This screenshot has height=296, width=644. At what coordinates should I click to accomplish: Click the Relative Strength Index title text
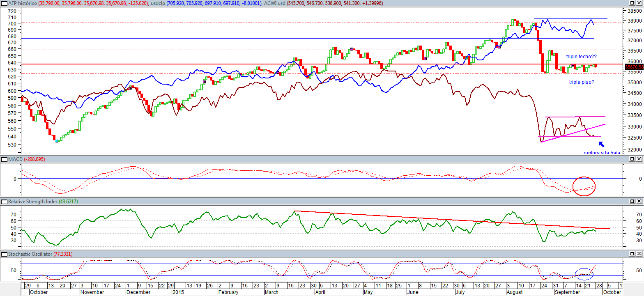pyautogui.click(x=33, y=202)
